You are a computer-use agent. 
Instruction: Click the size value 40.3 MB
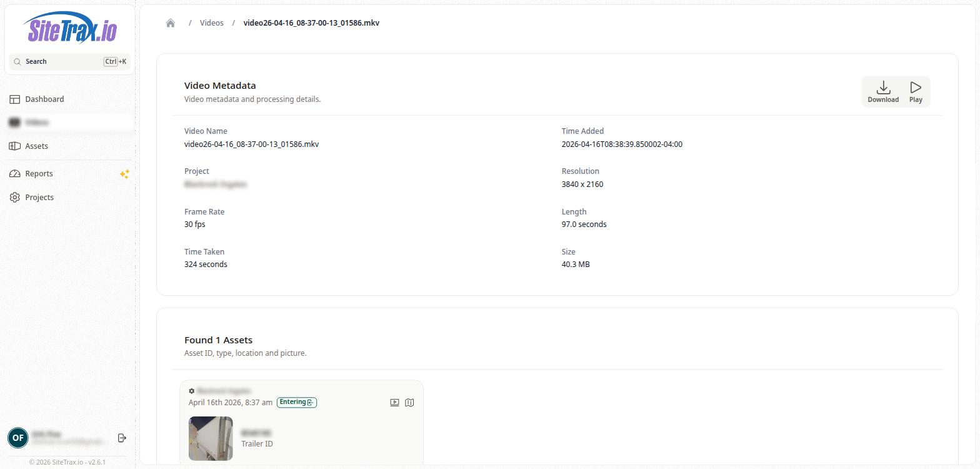click(x=576, y=265)
